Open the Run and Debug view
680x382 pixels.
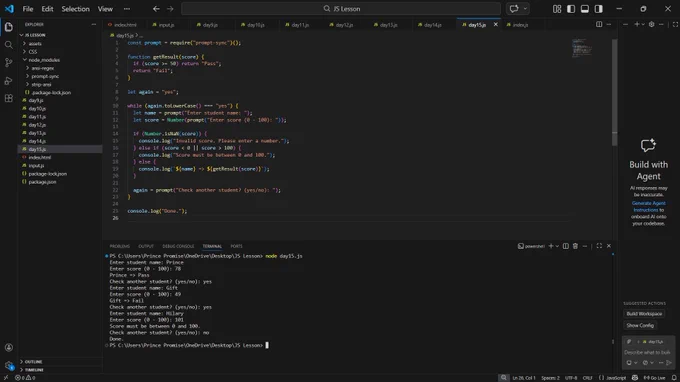coord(9,80)
